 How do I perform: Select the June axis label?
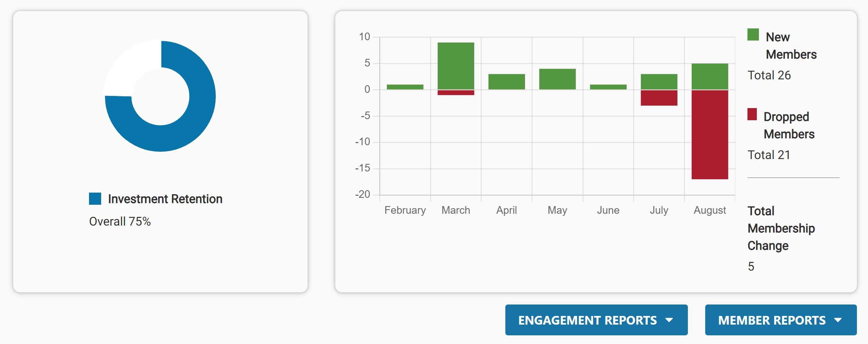click(608, 210)
